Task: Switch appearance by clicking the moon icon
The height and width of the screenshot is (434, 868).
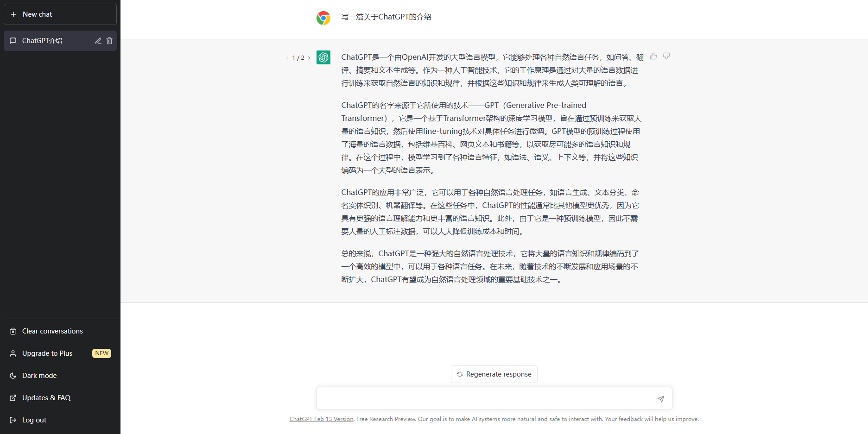Action: (x=13, y=376)
